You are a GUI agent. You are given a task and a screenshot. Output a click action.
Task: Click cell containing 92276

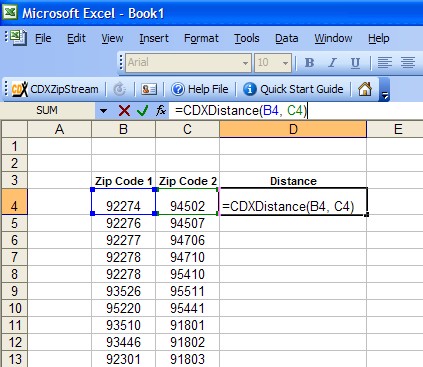tap(123, 223)
